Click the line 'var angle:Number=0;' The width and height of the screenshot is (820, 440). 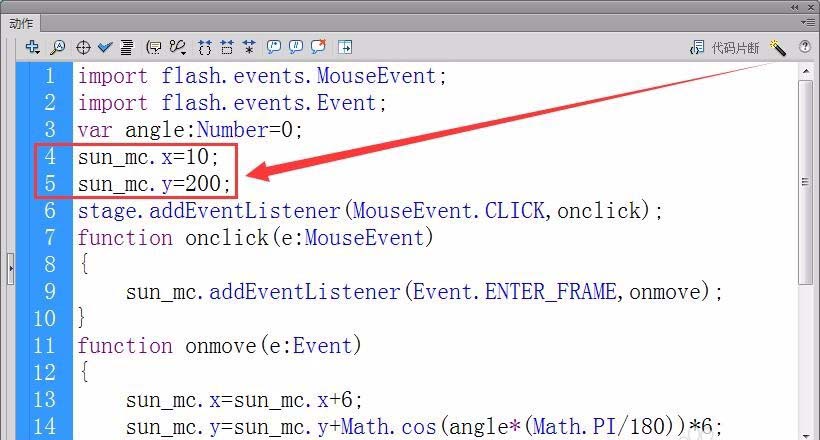pos(190,130)
